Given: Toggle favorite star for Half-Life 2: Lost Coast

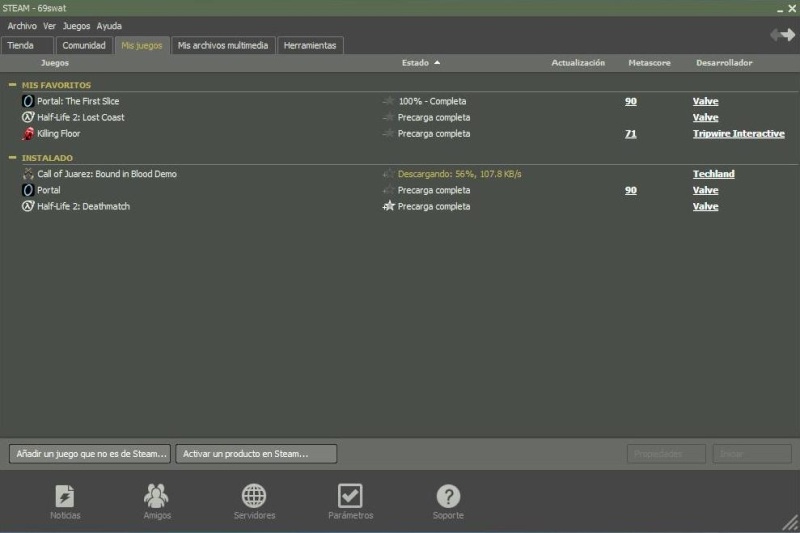Looking at the screenshot, I should coord(389,117).
